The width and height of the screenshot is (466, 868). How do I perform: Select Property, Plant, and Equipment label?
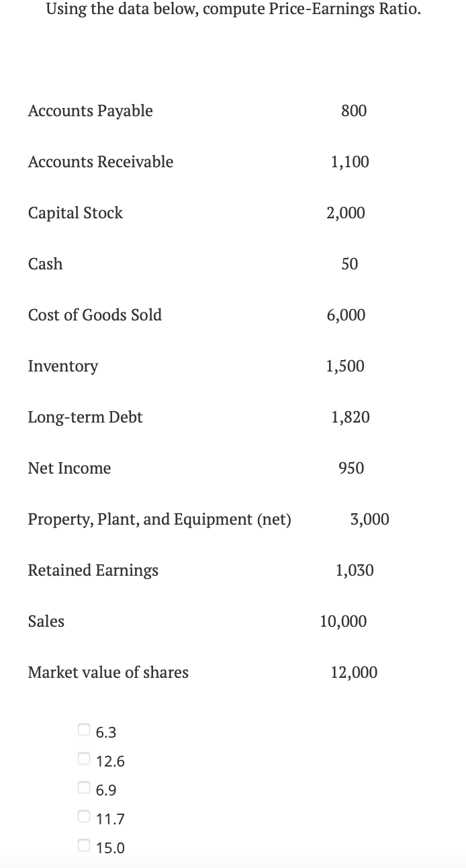tap(160, 519)
